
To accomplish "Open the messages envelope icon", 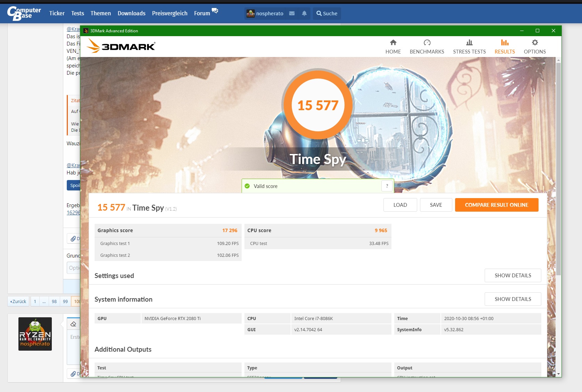I will click(292, 13).
